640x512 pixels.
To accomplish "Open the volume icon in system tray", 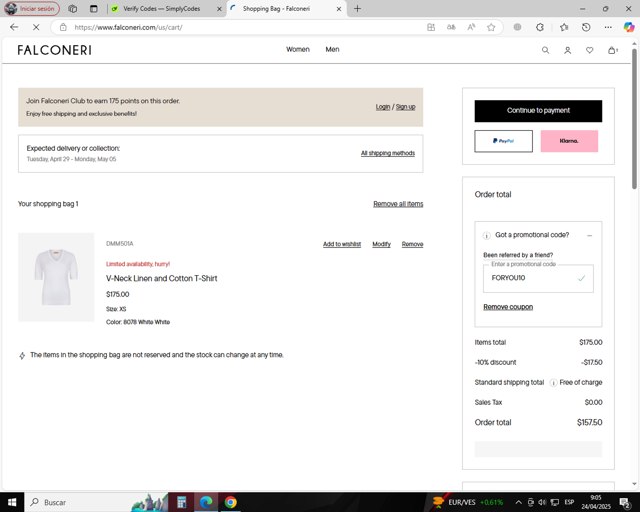I will (x=542, y=502).
